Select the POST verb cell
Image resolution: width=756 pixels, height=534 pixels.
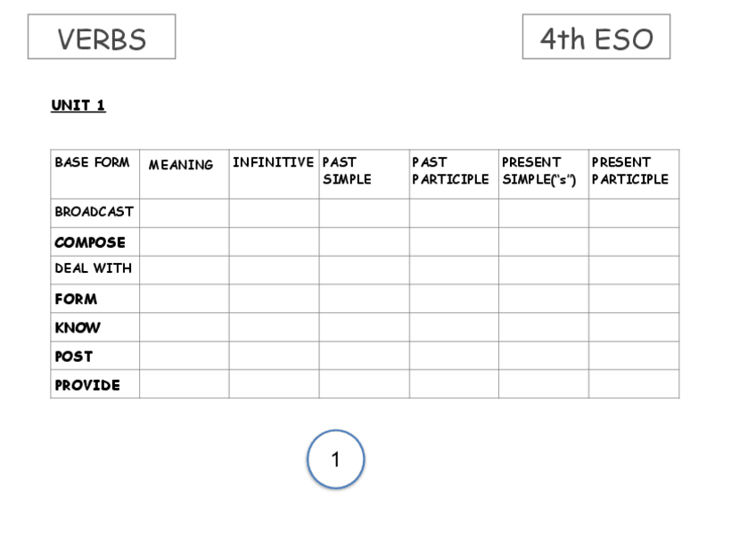(x=74, y=357)
